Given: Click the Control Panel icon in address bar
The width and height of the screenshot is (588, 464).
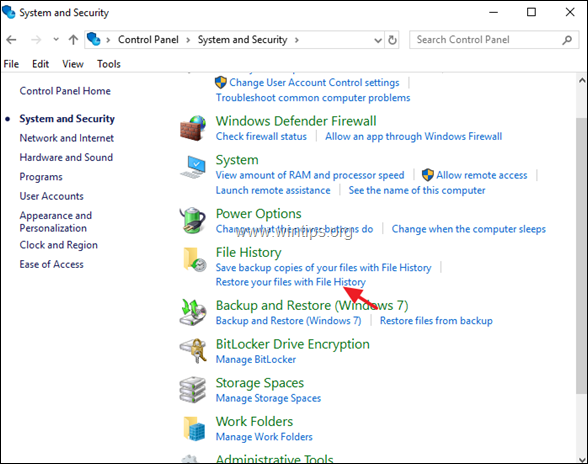Looking at the screenshot, I should coord(93,39).
